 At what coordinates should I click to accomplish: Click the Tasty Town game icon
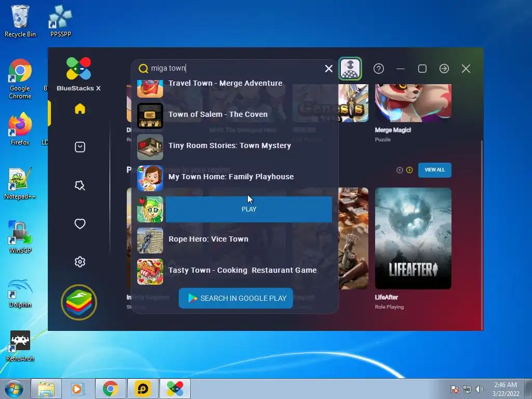pos(150,272)
